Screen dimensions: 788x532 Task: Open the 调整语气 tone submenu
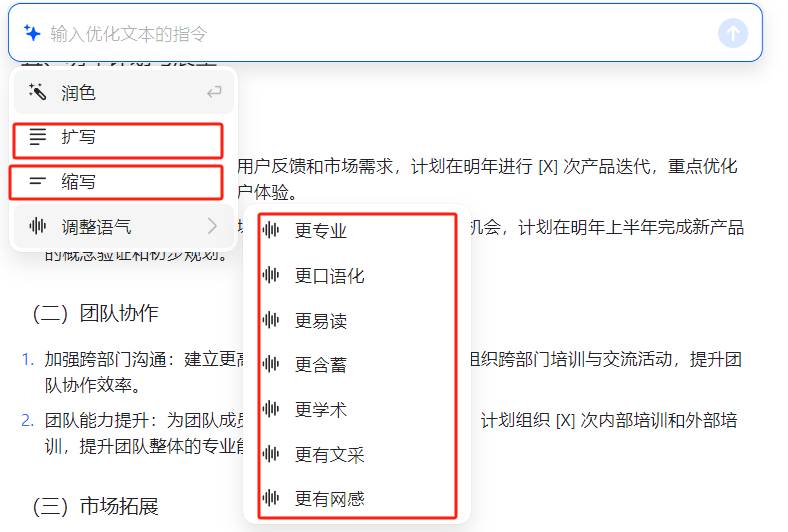124,227
